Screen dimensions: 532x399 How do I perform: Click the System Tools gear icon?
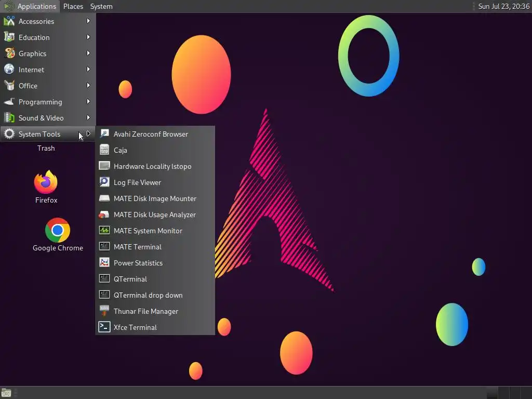click(9, 134)
